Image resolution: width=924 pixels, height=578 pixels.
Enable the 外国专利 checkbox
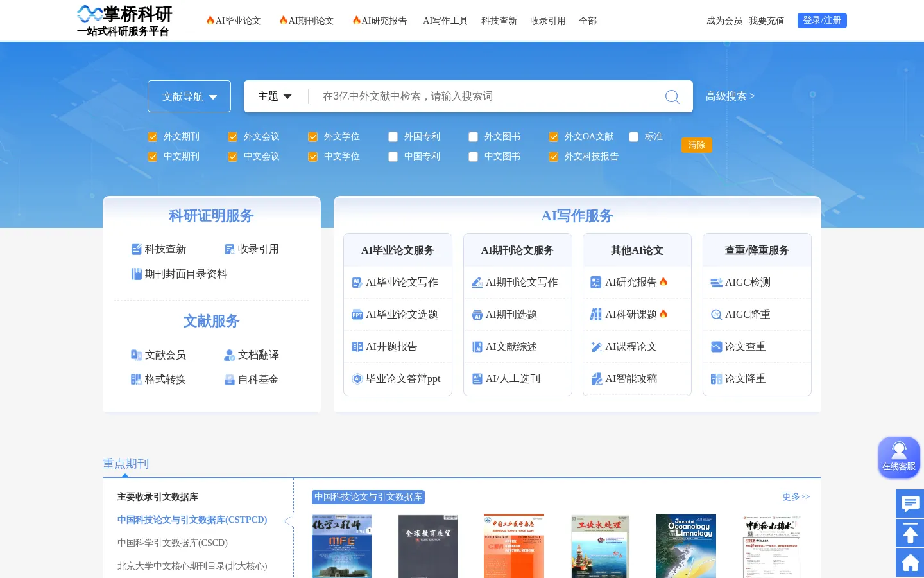[393, 137]
